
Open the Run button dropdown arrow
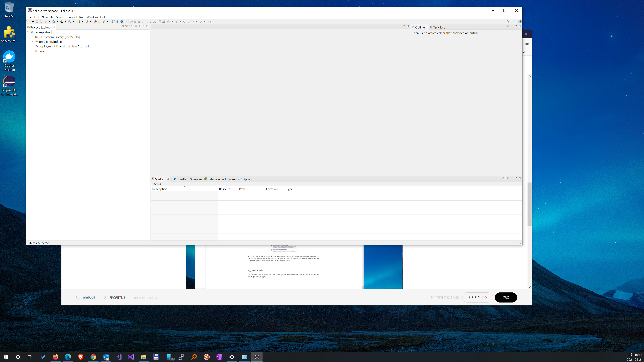tap(58, 22)
